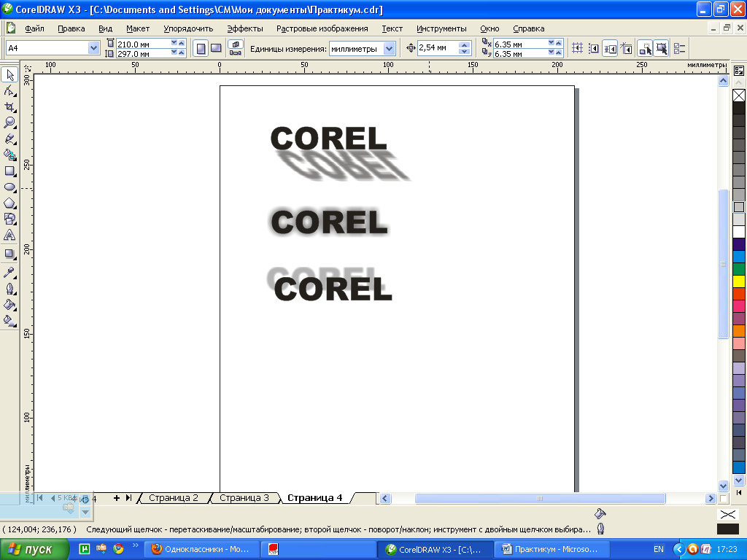Select the Fill bucket tool

pos(9,305)
